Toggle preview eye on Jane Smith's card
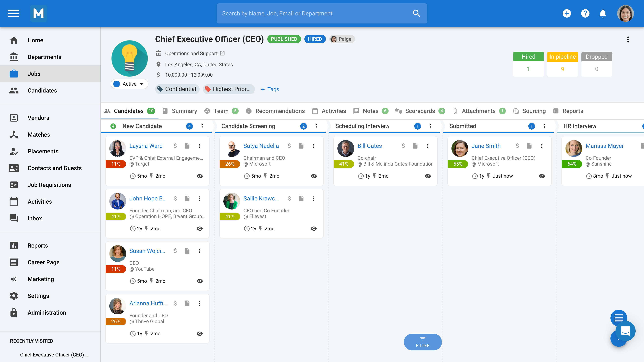The height and width of the screenshot is (362, 644). [x=542, y=176]
